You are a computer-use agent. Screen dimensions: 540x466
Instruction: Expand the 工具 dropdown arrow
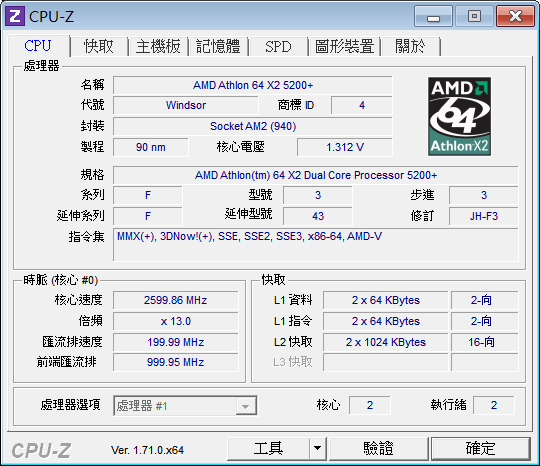[x=318, y=448]
